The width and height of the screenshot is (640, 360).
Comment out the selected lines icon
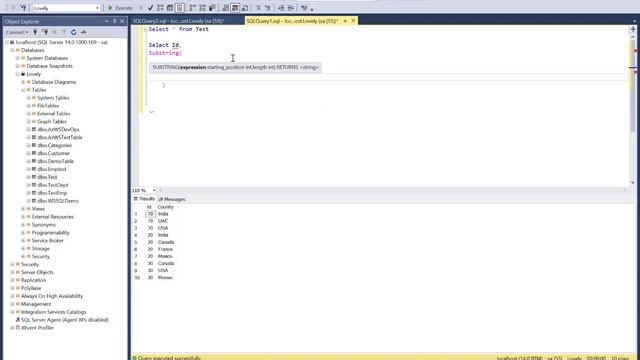[x=258, y=8]
